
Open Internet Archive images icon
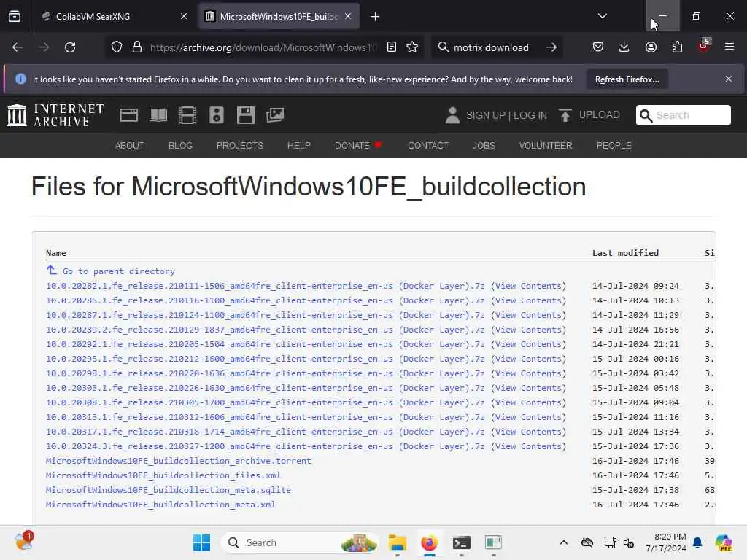tap(275, 115)
